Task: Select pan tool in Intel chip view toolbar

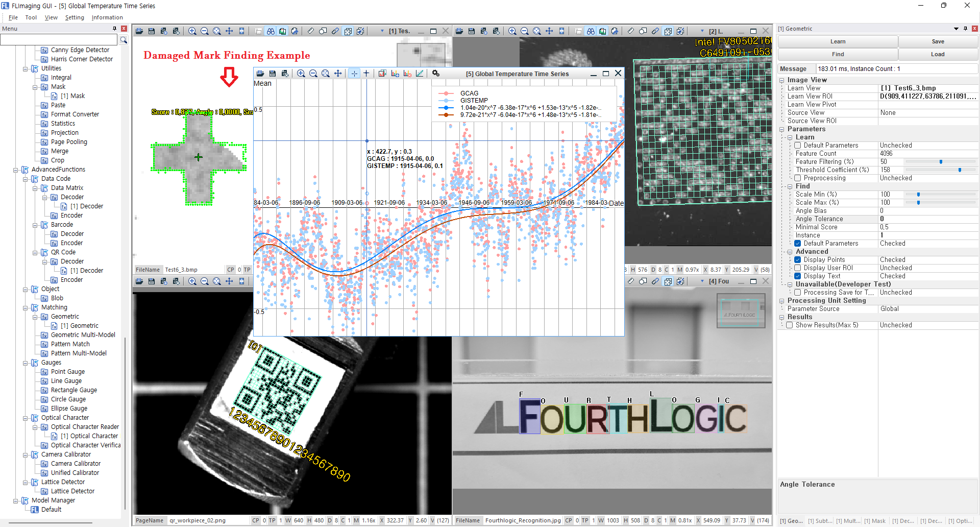Action: pyautogui.click(x=549, y=31)
